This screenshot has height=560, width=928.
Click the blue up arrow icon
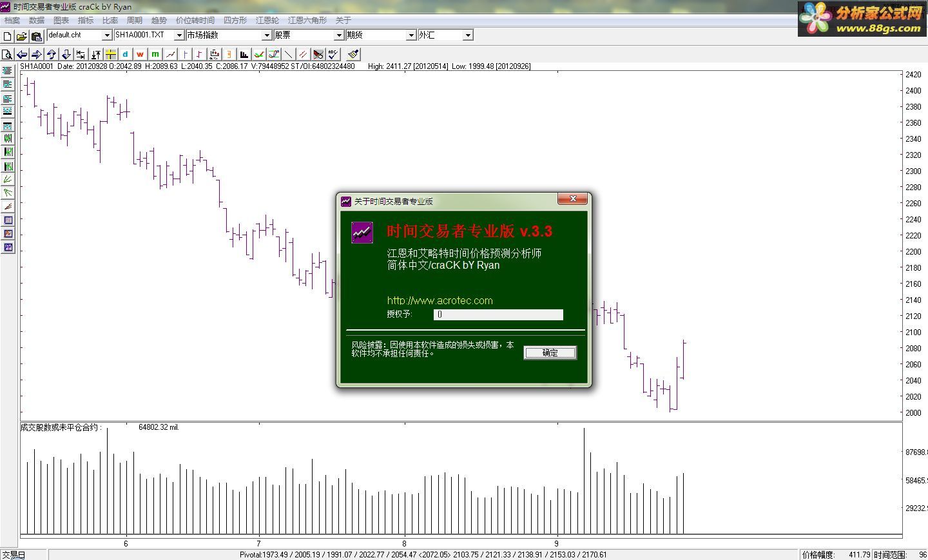(x=52, y=55)
